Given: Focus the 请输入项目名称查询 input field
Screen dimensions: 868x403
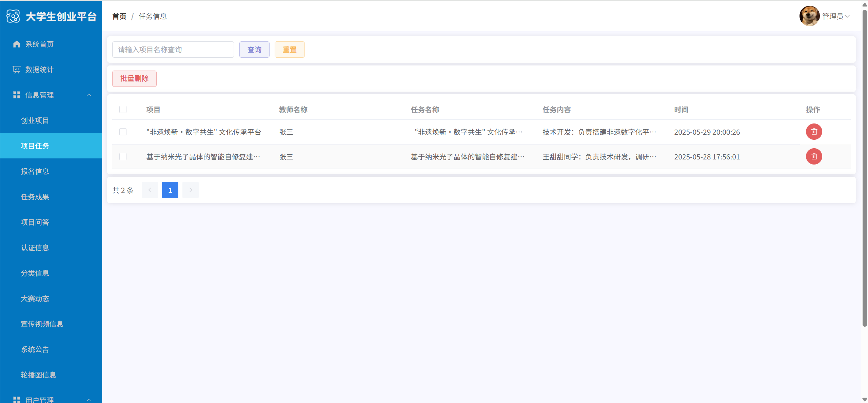Looking at the screenshot, I should [x=173, y=50].
